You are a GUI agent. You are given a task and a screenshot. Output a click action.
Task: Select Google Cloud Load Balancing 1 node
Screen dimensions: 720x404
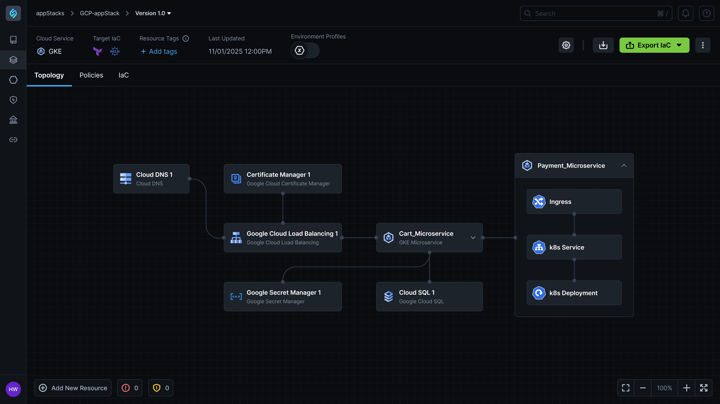click(x=282, y=238)
